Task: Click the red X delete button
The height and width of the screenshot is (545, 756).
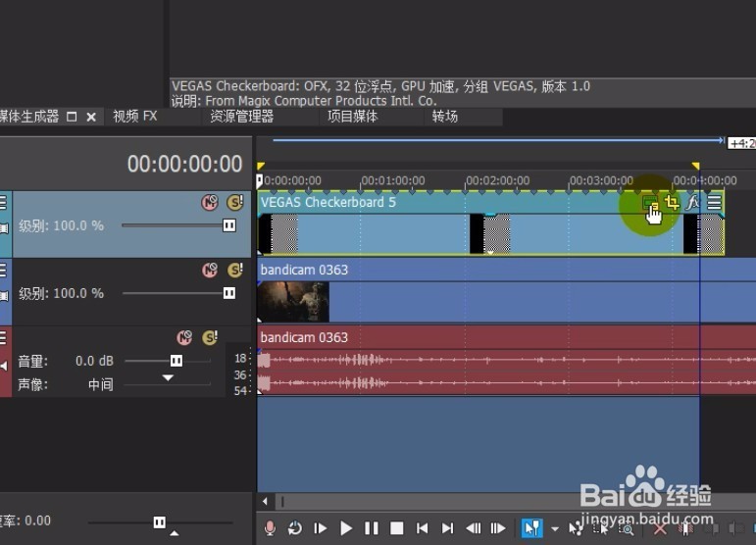Action: tap(660, 528)
